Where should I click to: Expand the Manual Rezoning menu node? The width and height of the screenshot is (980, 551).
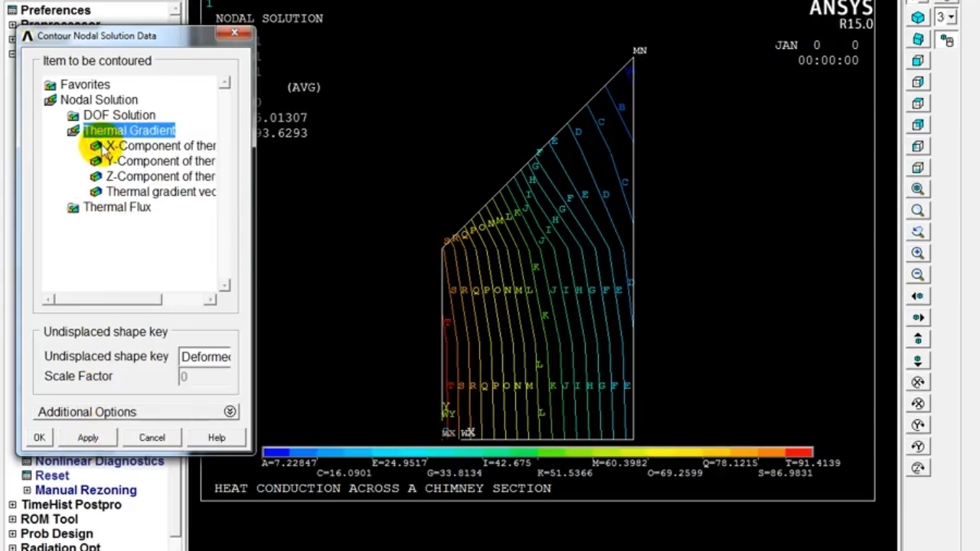tap(27, 491)
